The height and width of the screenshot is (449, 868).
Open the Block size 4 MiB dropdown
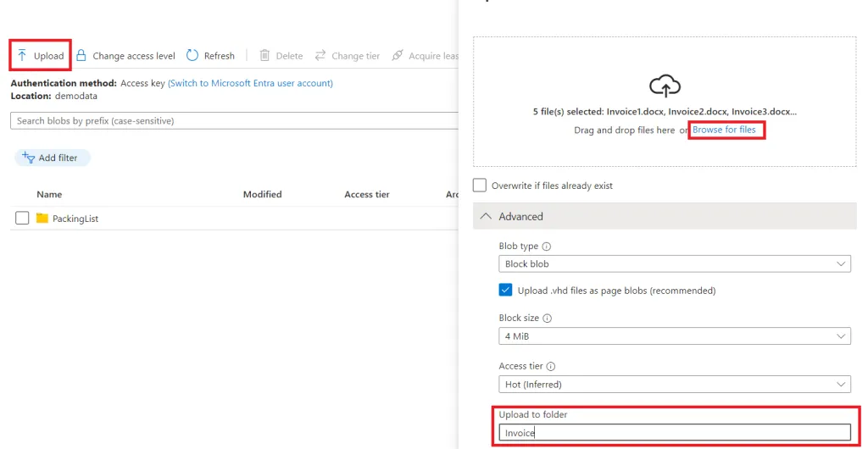pos(674,335)
